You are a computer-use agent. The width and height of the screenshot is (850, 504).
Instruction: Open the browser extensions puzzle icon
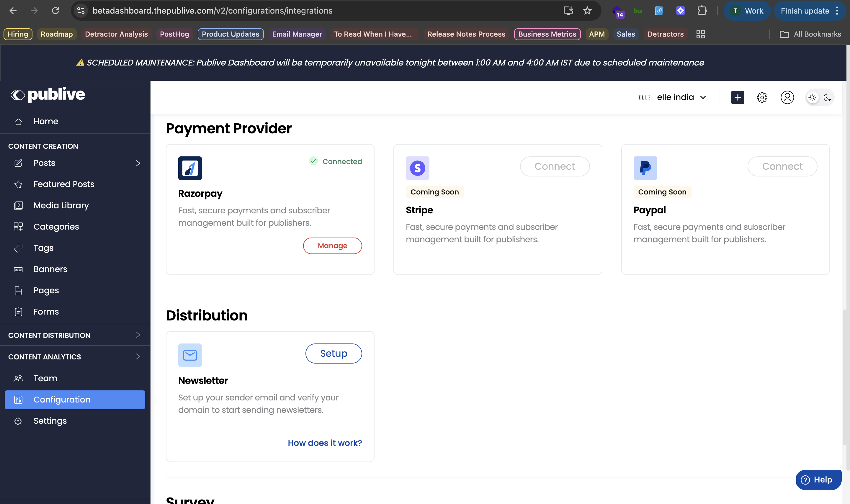point(702,11)
